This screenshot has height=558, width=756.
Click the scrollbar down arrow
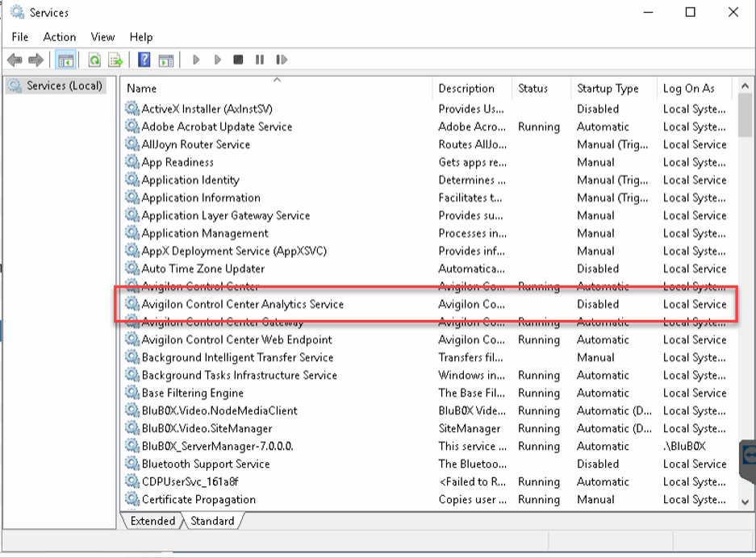click(x=745, y=502)
